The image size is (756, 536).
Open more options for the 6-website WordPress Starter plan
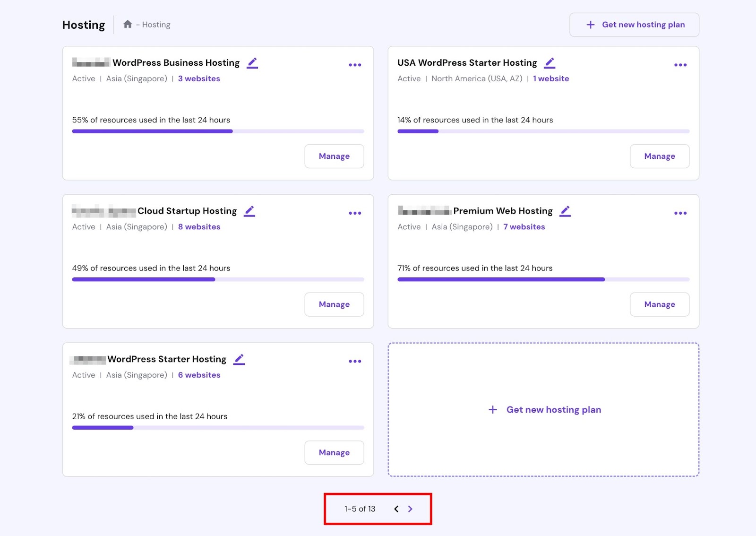(355, 361)
